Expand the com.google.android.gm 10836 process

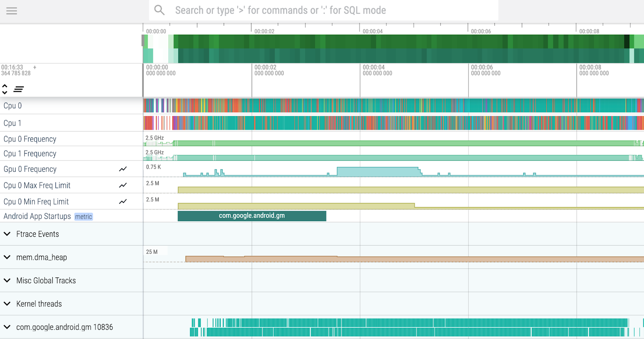click(x=7, y=327)
